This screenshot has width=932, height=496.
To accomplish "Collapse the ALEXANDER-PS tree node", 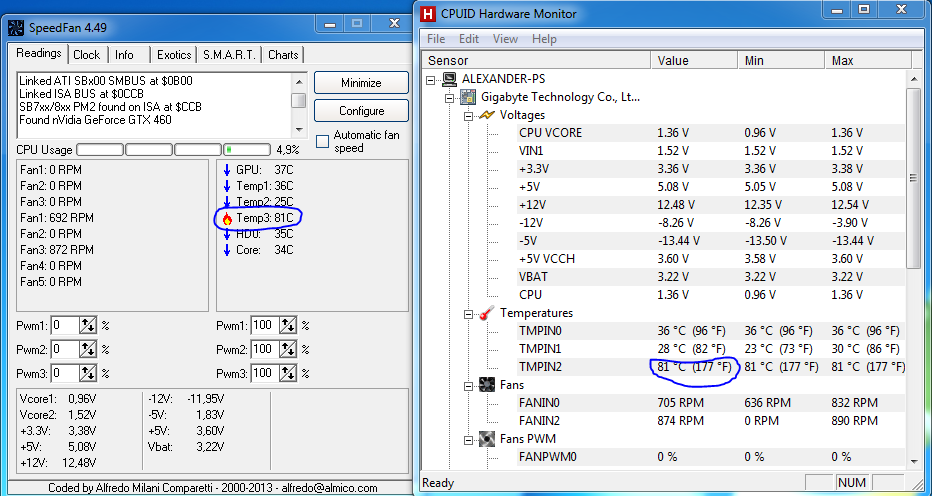I will point(431,79).
